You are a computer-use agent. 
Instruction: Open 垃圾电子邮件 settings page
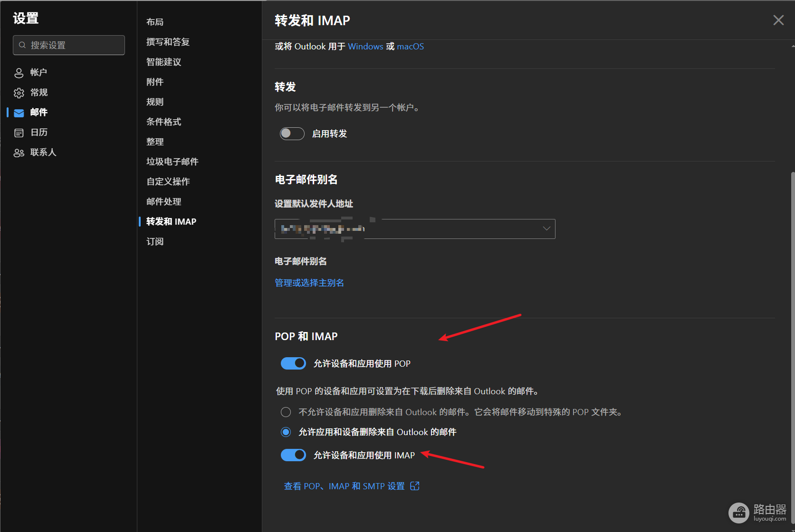(172, 161)
